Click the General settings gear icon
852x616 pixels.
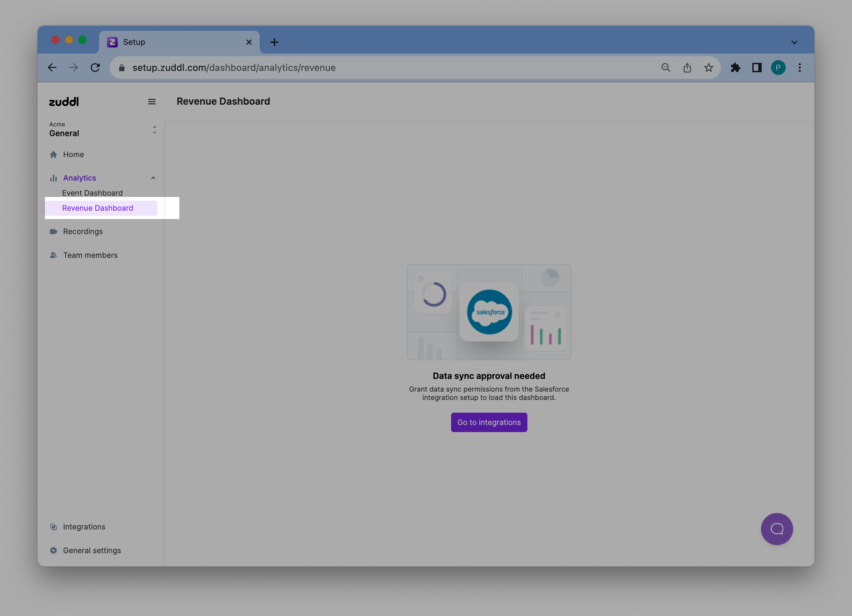tap(53, 550)
